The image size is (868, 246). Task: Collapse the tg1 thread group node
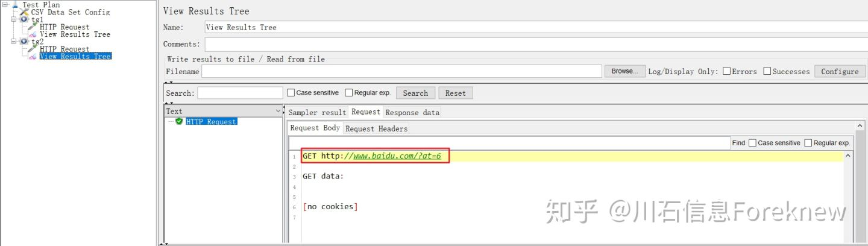pos(14,19)
